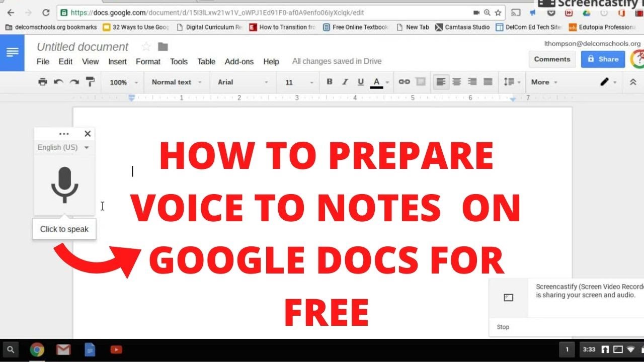Change voice typing language English (US)

63,147
